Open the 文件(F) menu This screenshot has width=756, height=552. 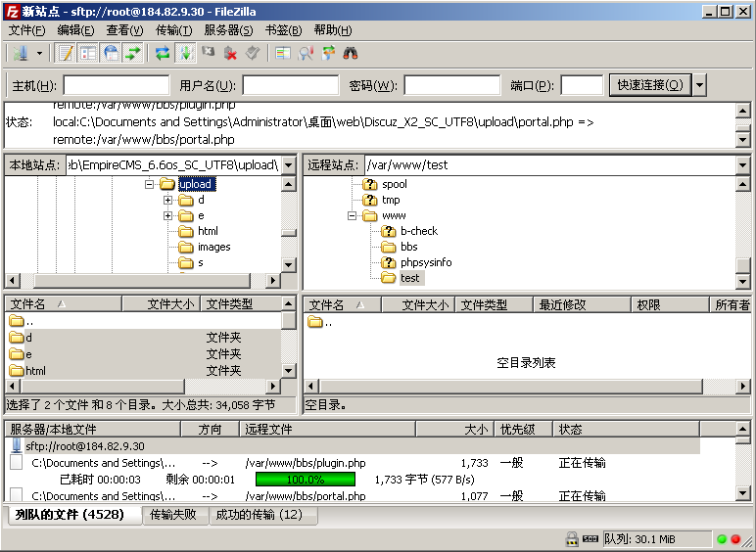click(x=27, y=30)
